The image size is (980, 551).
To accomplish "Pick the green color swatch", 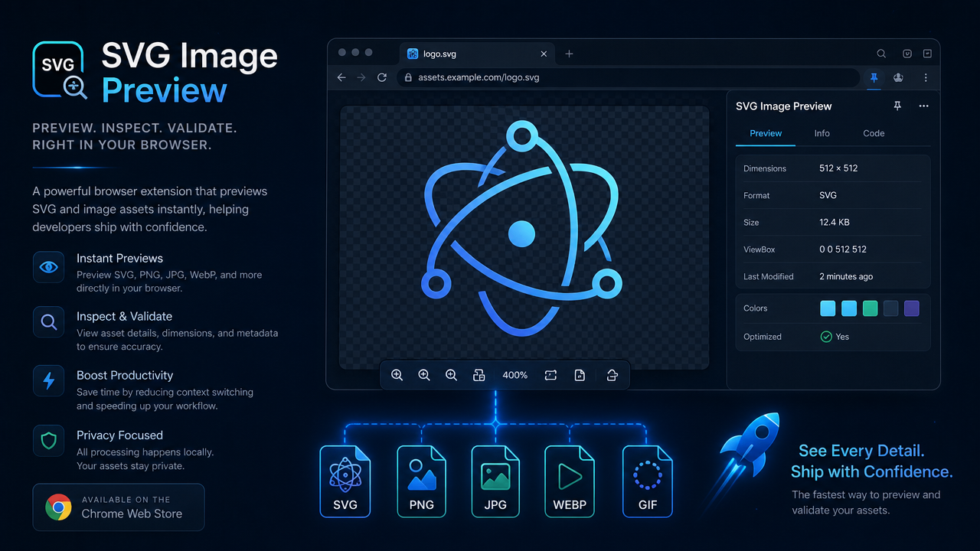I will (x=870, y=308).
